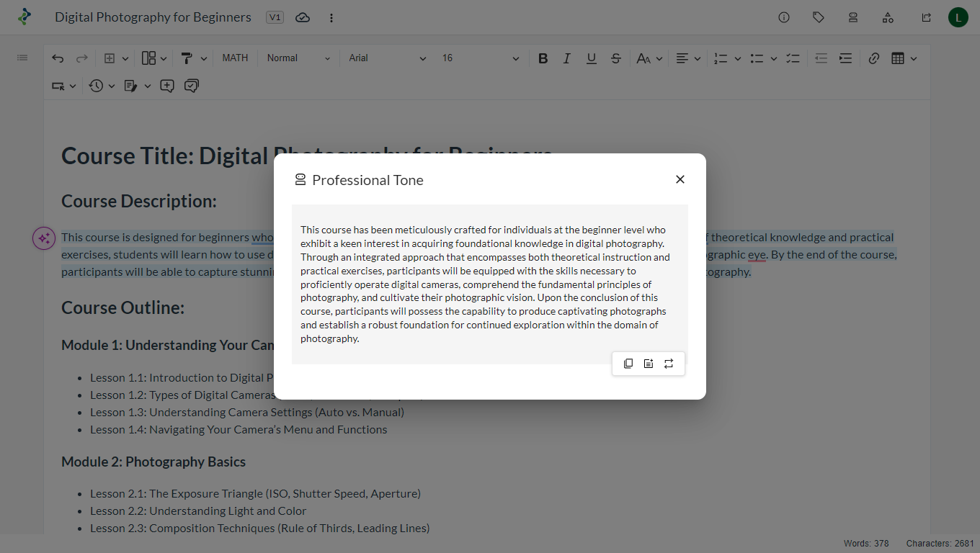Open the version history clock icon
Viewport: 980px width, 553px height.
(x=97, y=86)
